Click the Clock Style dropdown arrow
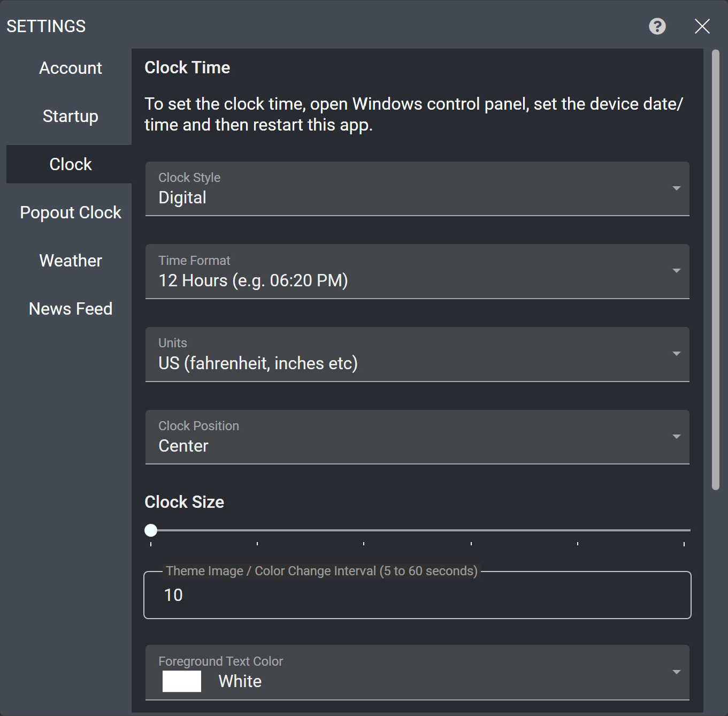 pos(676,189)
